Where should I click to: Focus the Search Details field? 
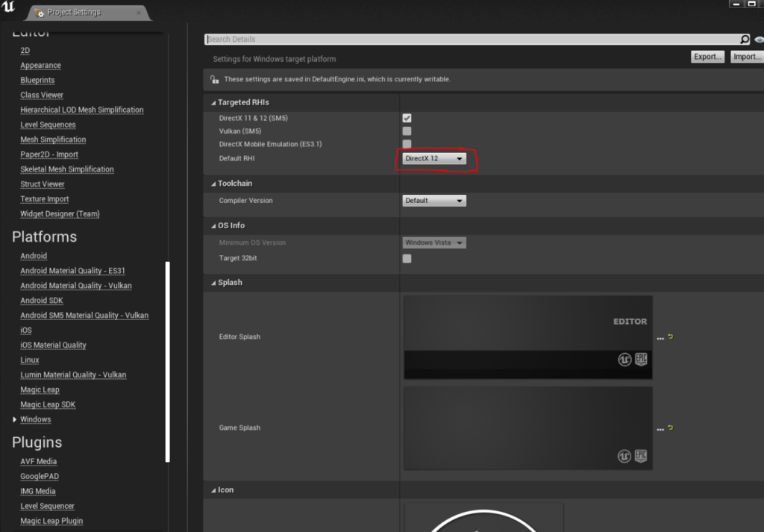click(x=472, y=39)
